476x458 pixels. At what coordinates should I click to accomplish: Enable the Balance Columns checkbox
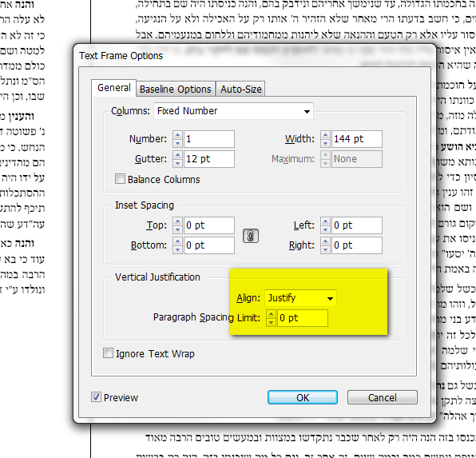point(120,179)
